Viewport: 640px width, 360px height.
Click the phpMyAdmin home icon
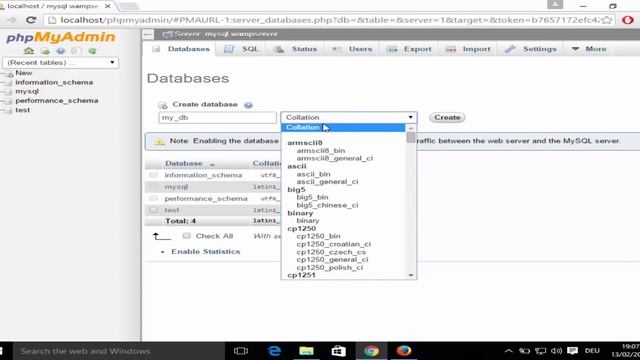[x=29, y=51]
